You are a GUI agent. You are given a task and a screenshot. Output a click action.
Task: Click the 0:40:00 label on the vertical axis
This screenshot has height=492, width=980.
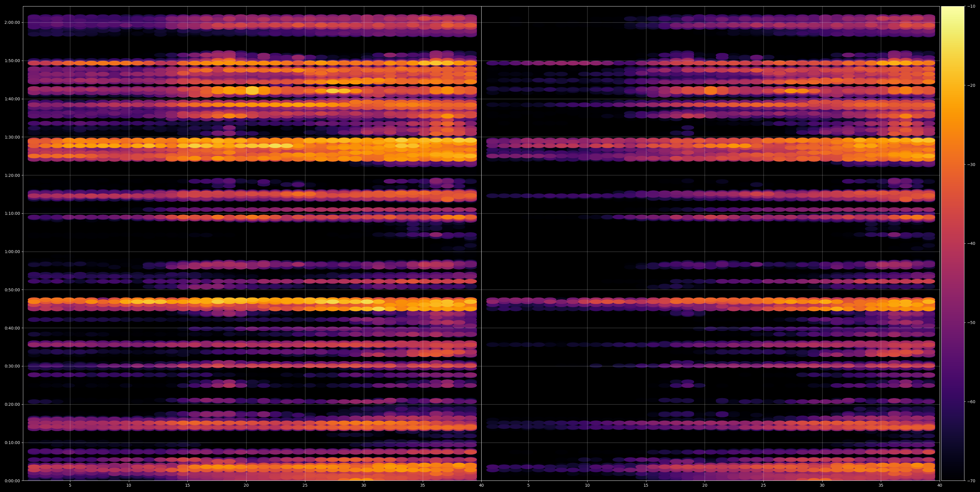(12, 328)
